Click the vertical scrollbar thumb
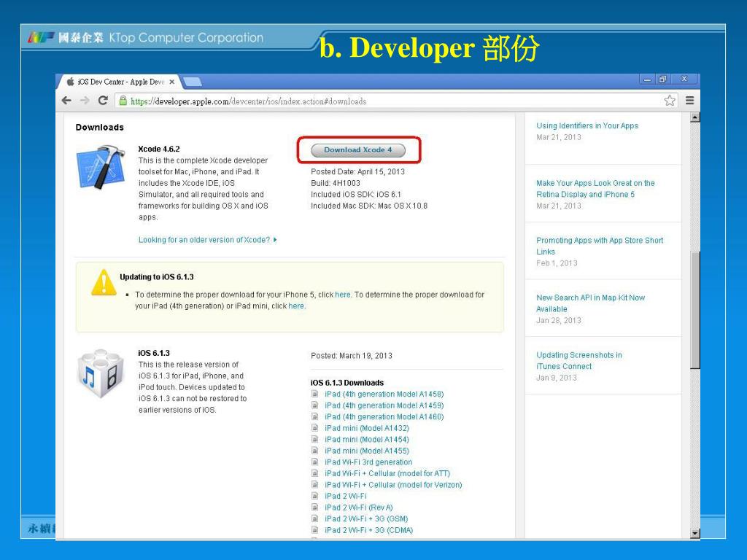 click(695, 309)
